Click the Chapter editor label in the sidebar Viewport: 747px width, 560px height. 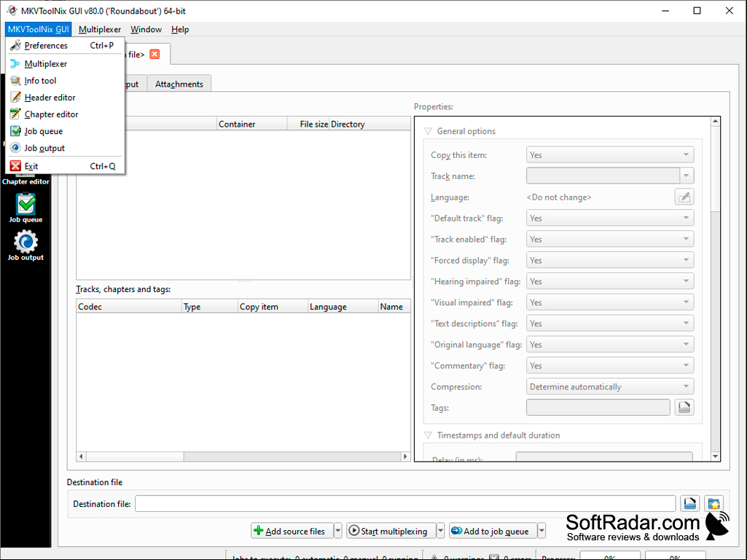26,181
